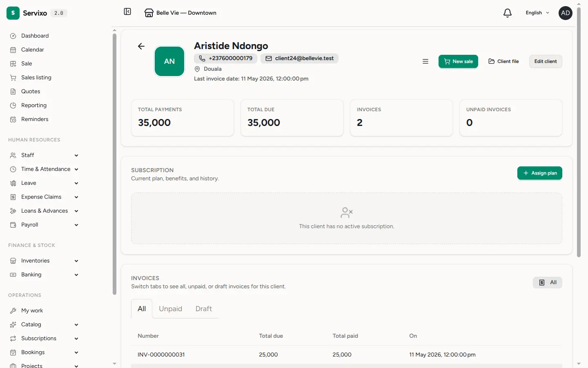Click the Total Due card
Viewport: 588px width, 368px height.
pos(292,118)
